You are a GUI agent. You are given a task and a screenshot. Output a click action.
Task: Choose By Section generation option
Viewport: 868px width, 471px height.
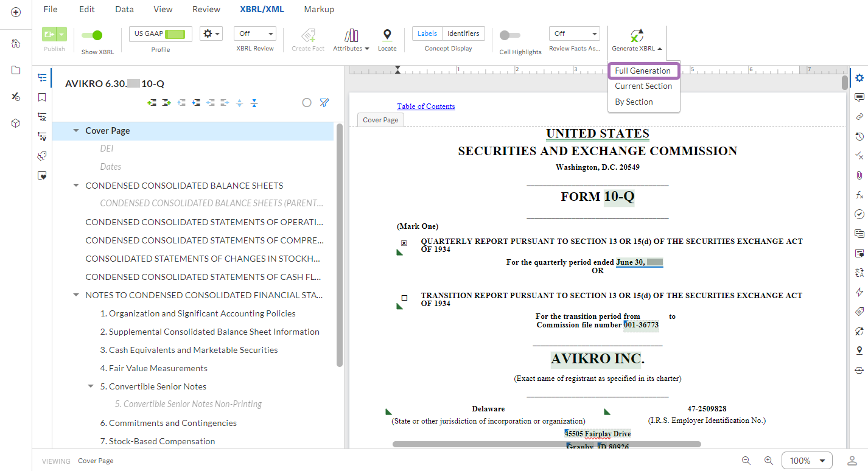click(634, 102)
